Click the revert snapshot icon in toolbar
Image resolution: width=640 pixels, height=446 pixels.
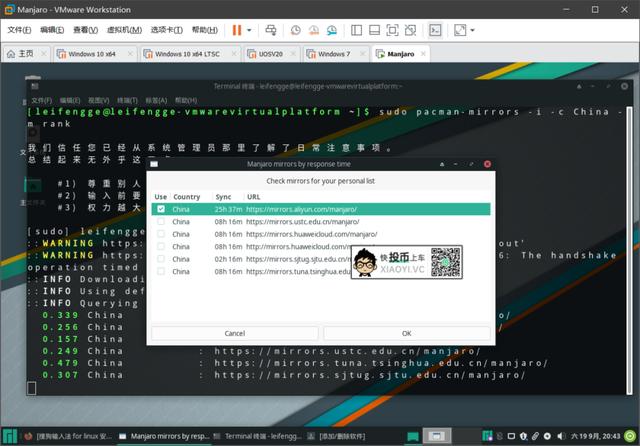click(x=315, y=30)
